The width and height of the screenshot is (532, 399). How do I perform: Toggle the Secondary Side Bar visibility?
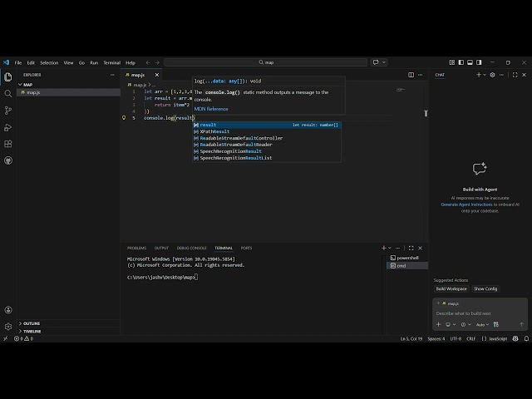pyautogui.click(x=479, y=62)
